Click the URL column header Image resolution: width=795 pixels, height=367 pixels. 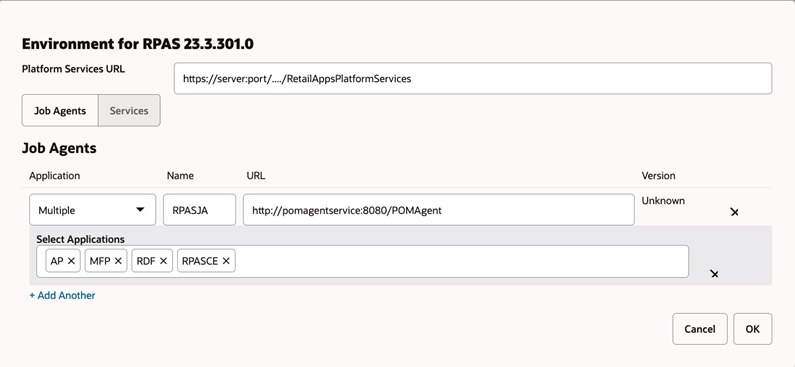click(256, 176)
